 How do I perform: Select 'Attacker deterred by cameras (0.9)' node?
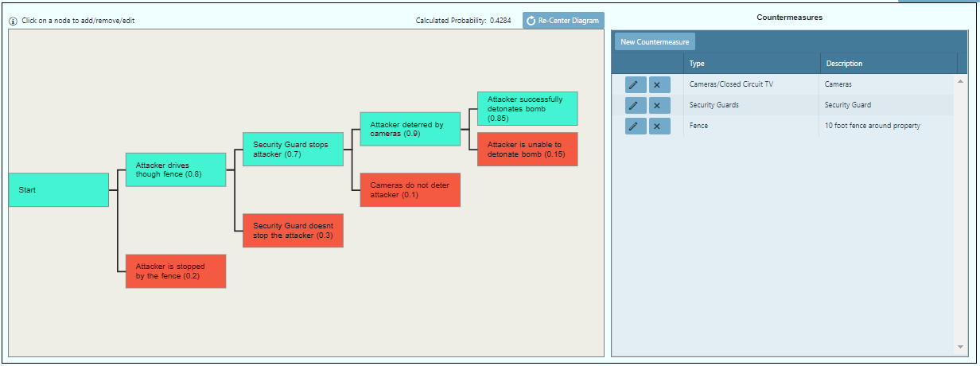(x=410, y=129)
